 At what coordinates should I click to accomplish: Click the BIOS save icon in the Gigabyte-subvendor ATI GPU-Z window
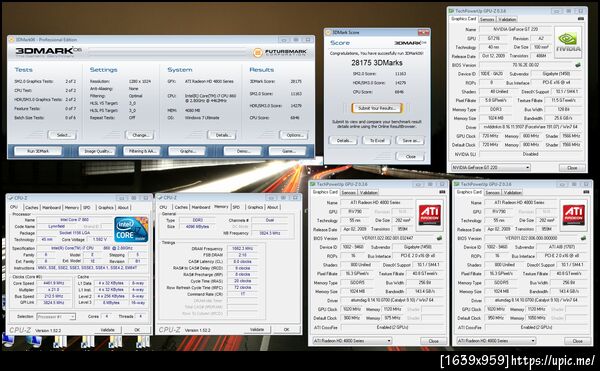[x=439, y=238]
